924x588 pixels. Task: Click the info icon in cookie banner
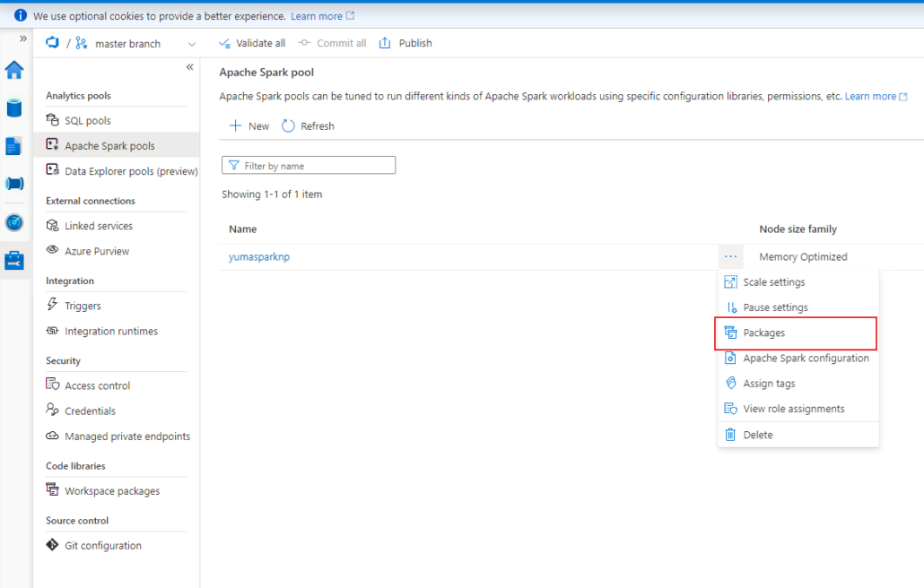[x=20, y=16]
